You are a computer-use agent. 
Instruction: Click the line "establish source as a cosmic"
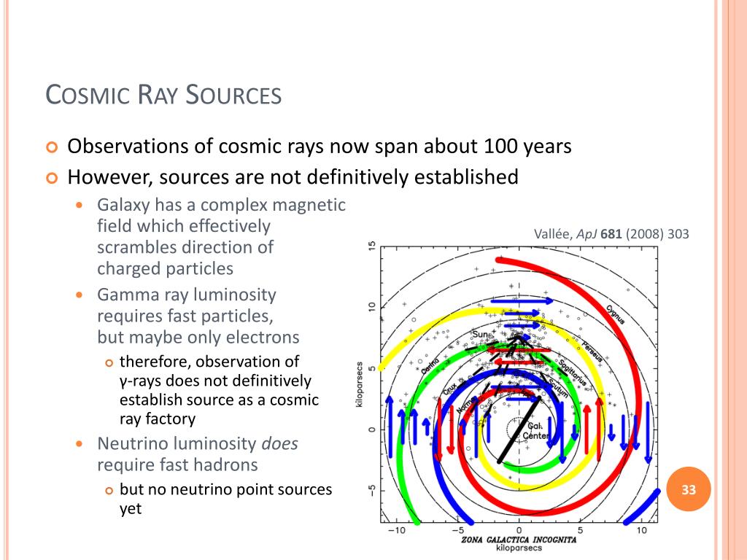[x=219, y=400]
